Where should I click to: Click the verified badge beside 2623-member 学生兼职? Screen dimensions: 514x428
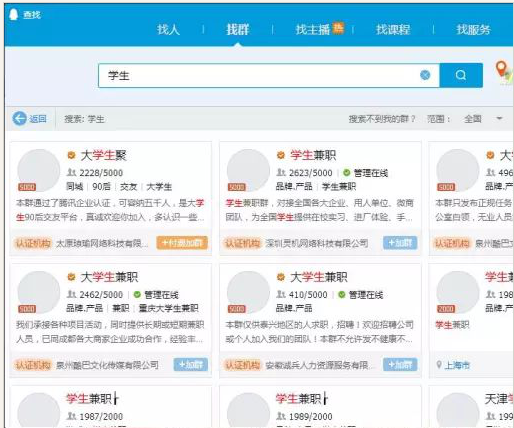point(281,155)
